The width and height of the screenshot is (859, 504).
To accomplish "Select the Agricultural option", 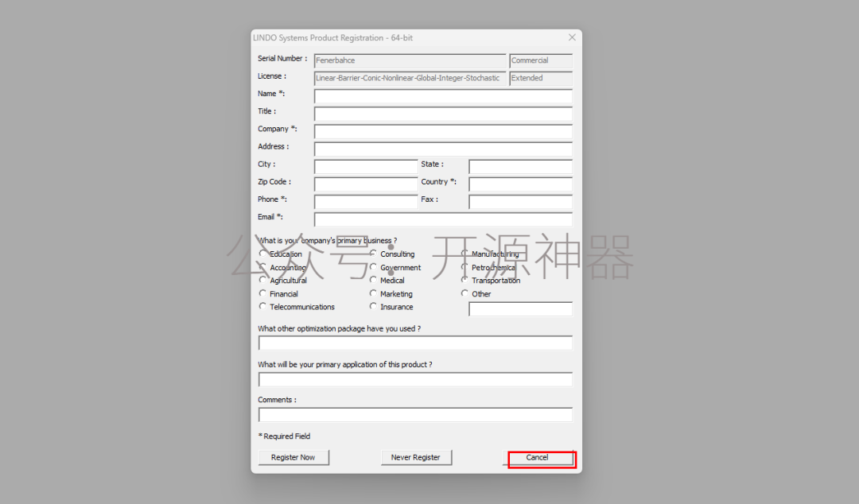I will click(263, 280).
